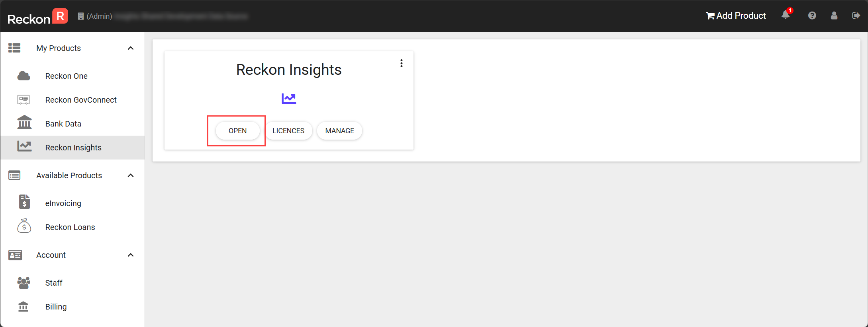This screenshot has width=868, height=327.
Task: Collapse the Available Products section
Action: coord(131,175)
